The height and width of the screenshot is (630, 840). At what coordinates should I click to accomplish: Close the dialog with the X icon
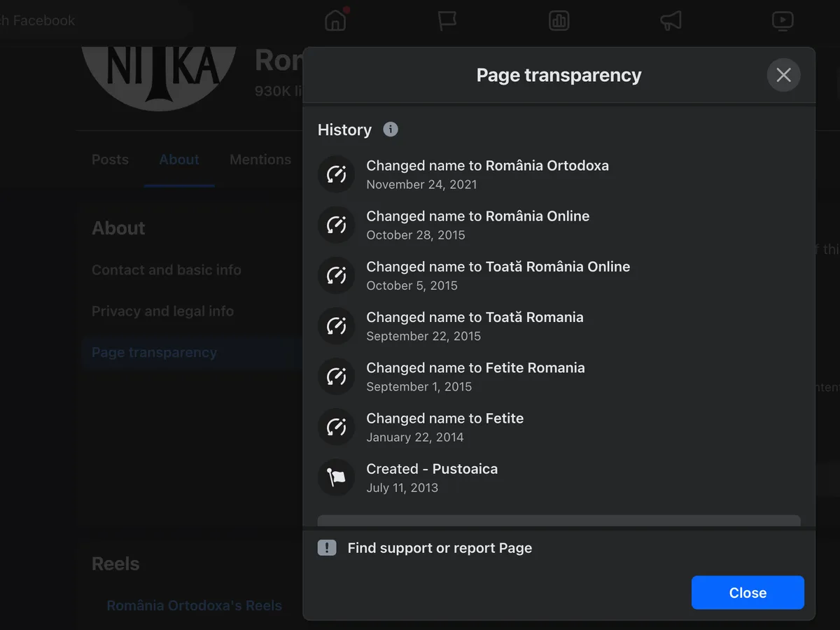(783, 75)
